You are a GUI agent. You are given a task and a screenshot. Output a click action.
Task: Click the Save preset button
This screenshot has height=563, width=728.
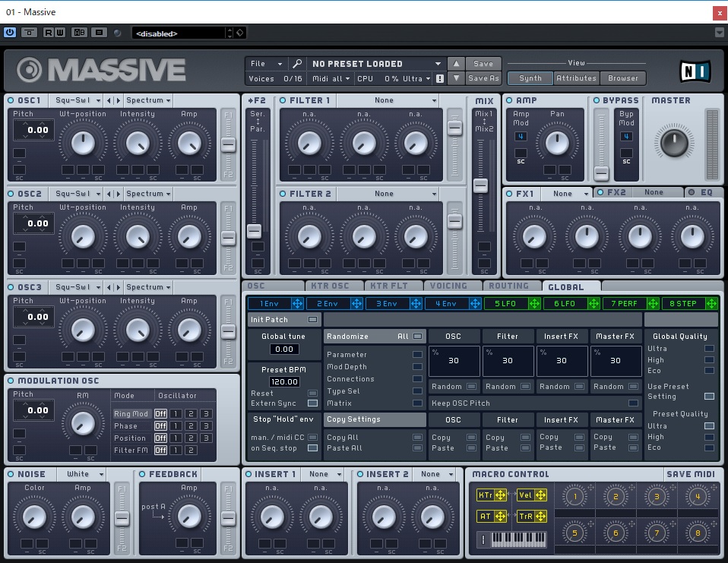[x=483, y=64]
